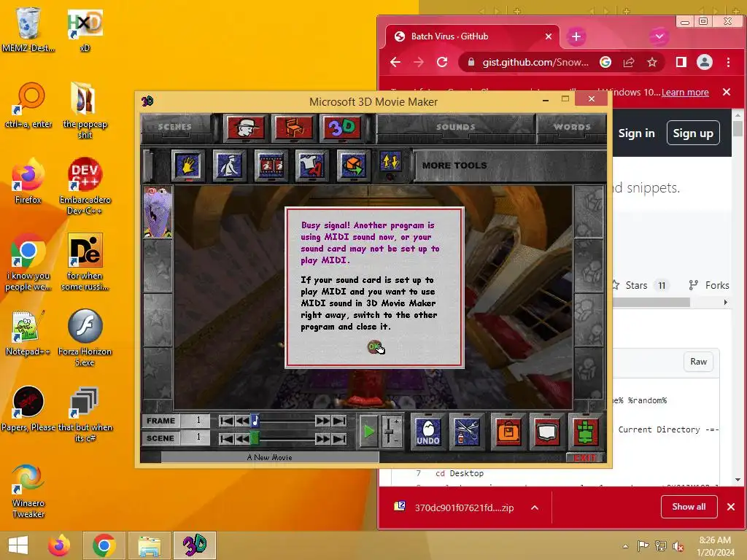The height and width of the screenshot is (560, 747).
Task: Open File Explorer from the taskbar
Action: 150,545
